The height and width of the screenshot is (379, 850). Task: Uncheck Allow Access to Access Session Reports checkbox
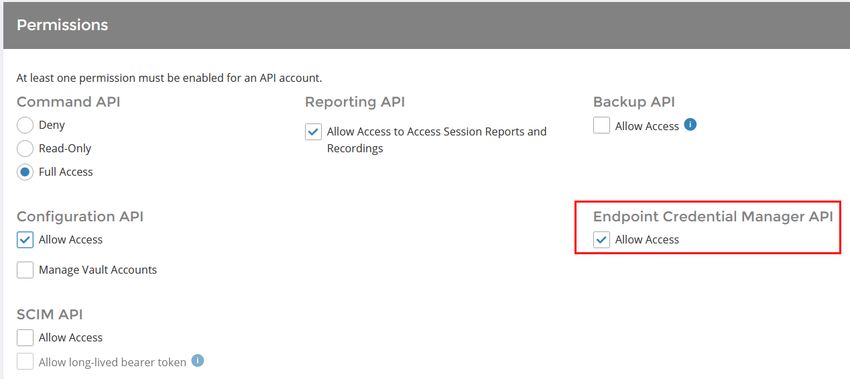coord(313,132)
